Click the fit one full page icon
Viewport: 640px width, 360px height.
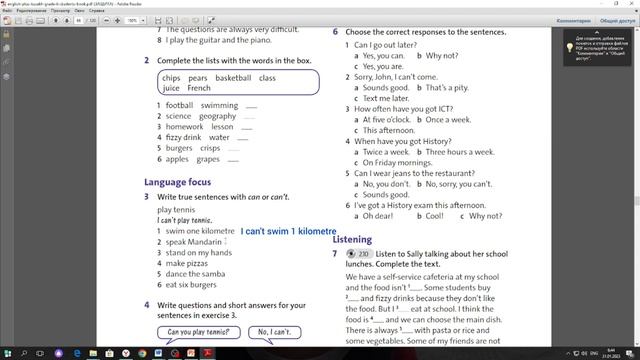169,20
